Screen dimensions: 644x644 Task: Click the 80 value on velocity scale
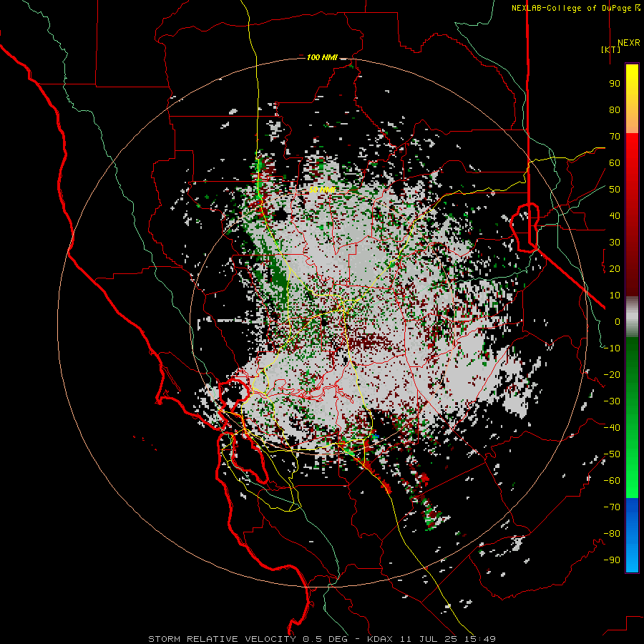615,109
